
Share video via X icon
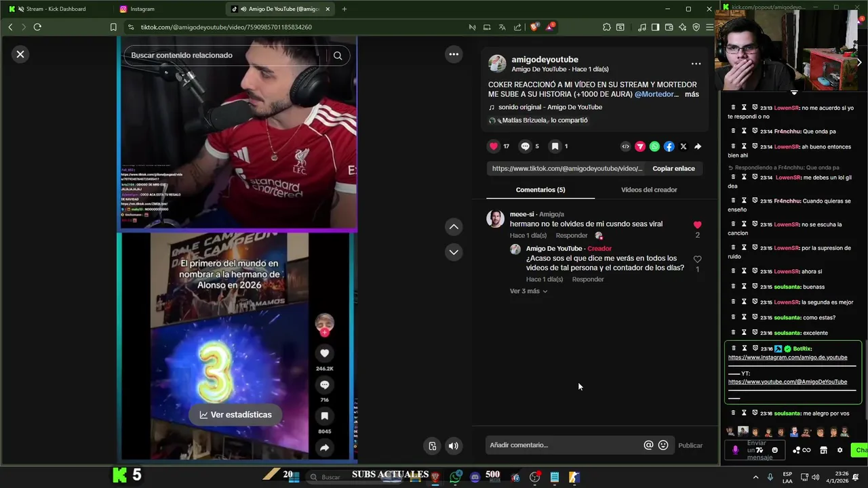click(x=684, y=146)
